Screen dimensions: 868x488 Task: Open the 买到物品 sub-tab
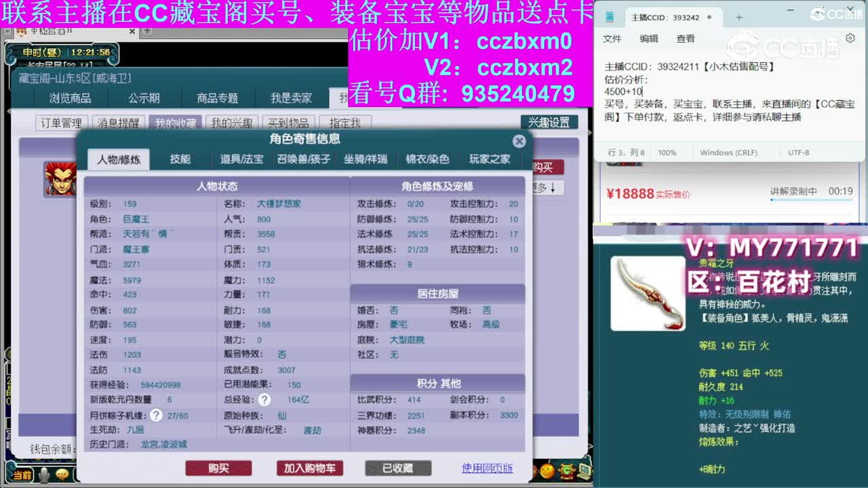(288, 123)
